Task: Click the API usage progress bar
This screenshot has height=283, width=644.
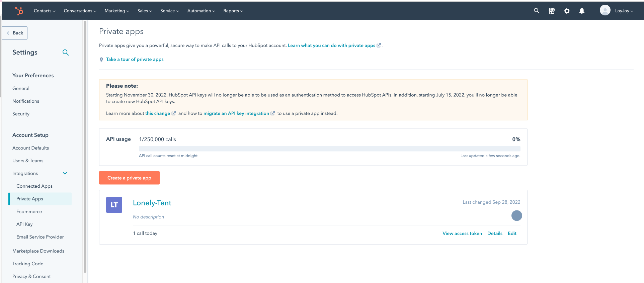Action: point(329,149)
